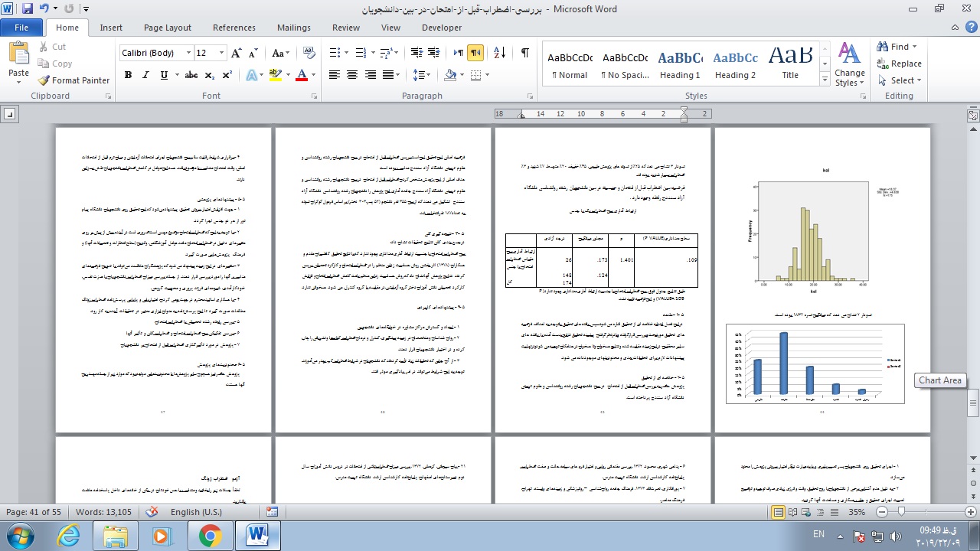The image size is (980, 551).
Task: Toggle show/hide paragraph marks
Action: coord(524,53)
